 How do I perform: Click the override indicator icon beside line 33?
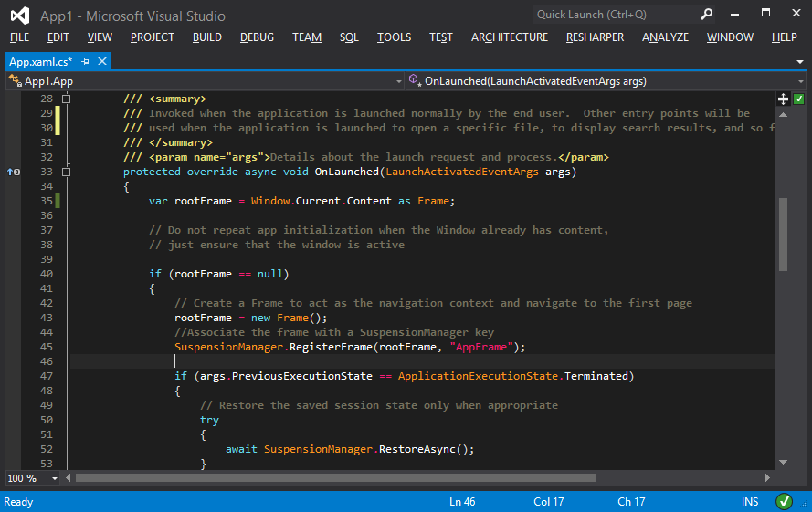point(15,172)
